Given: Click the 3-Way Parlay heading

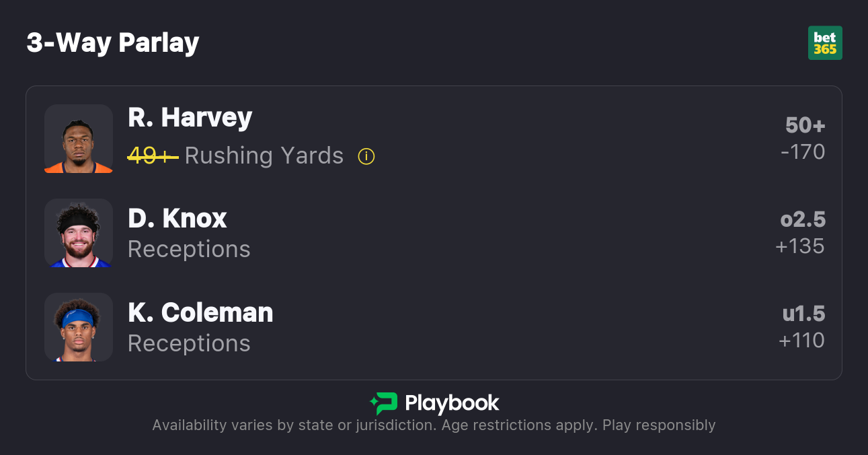Looking at the screenshot, I should [113, 43].
